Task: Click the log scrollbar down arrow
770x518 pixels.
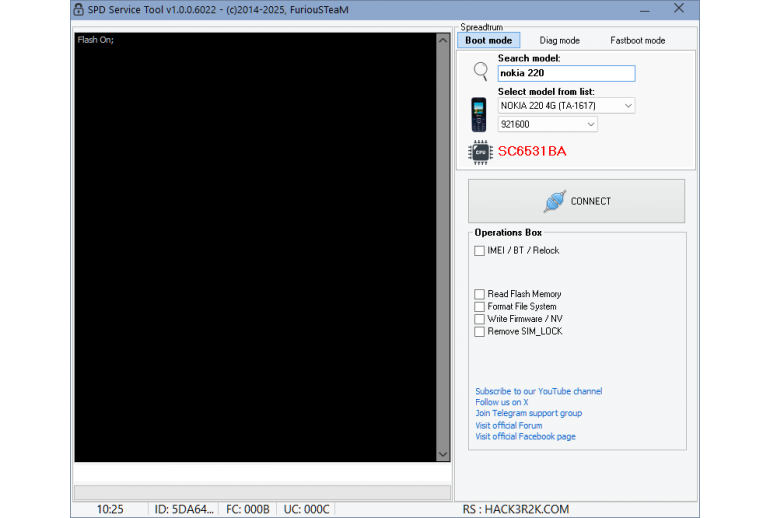Action: (x=442, y=455)
